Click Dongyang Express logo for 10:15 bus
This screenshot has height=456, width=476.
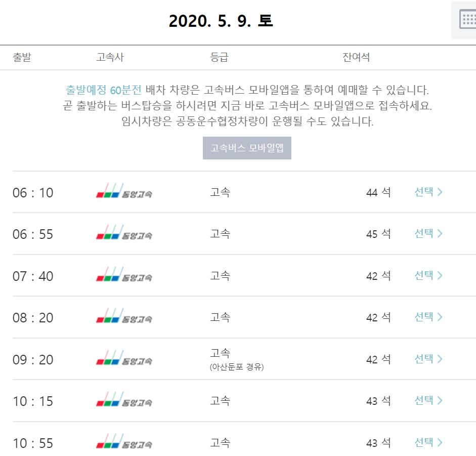click(124, 399)
